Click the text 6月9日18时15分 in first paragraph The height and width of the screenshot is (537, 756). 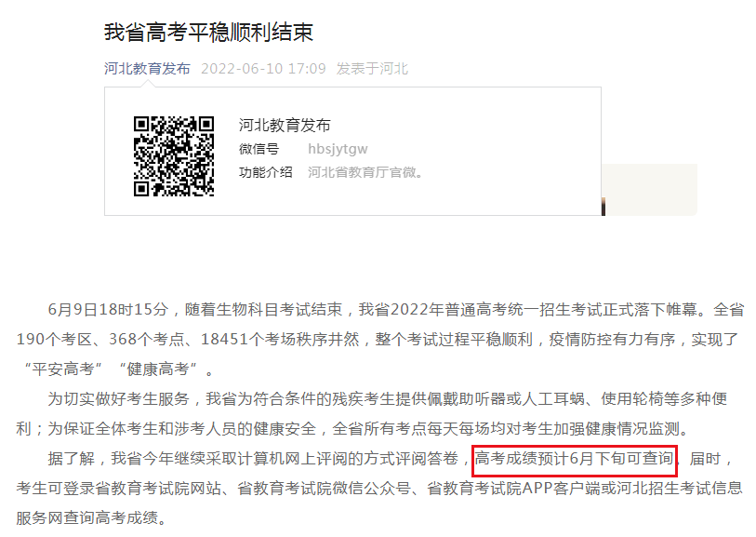click(108, 309)
